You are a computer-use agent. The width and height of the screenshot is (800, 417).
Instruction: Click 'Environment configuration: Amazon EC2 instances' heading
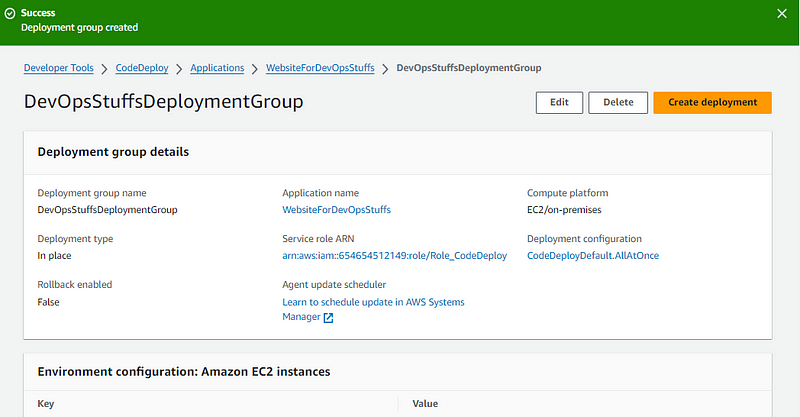(184, 372)
